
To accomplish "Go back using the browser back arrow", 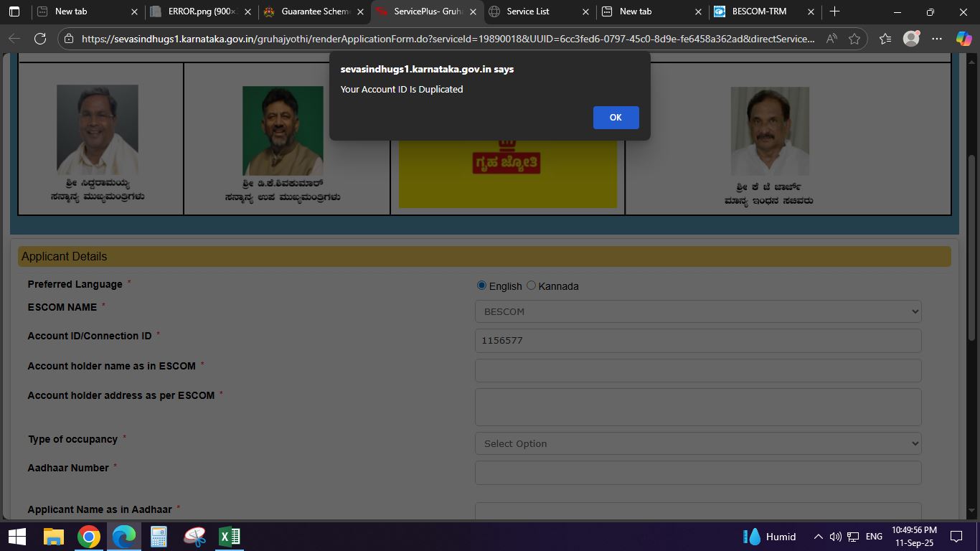I will [x=14, y=39].
